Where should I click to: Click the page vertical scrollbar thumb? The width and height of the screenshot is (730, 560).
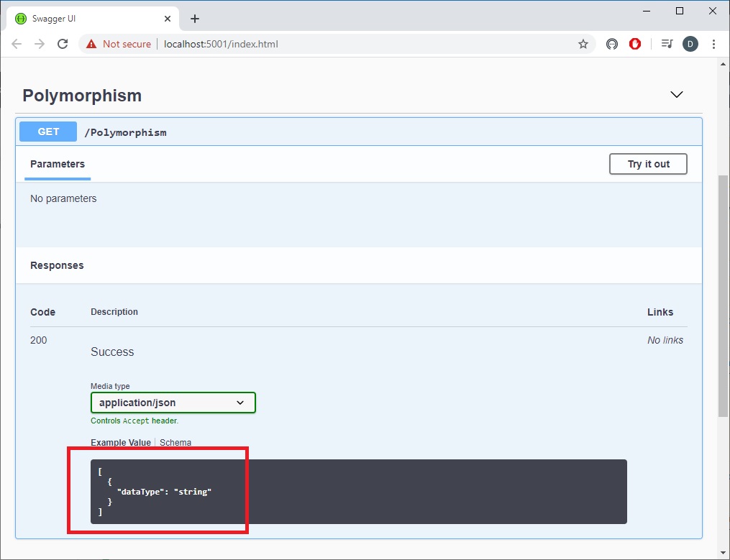(x=723, y=295)
